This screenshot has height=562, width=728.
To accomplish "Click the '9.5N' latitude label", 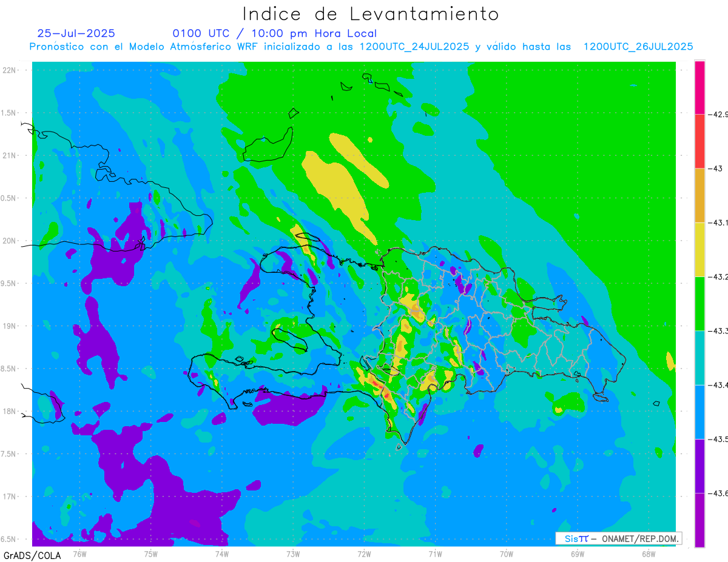I will tap(8, 283).
